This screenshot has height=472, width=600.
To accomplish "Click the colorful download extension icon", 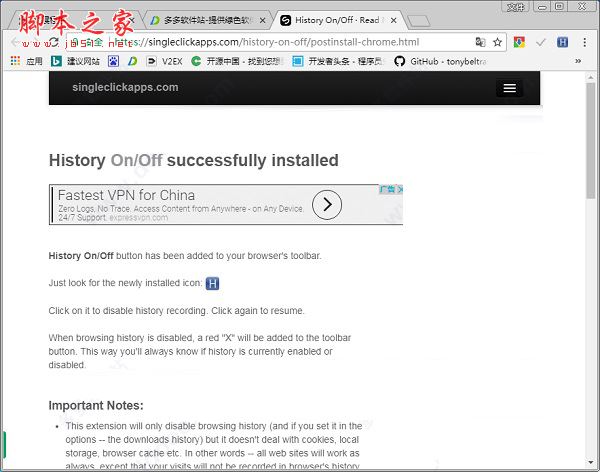I will (519, 42).
